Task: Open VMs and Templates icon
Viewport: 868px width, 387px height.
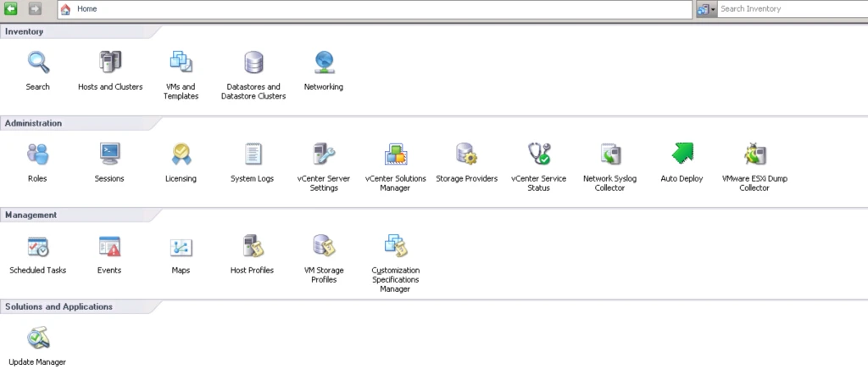Action: click(181, 63)
